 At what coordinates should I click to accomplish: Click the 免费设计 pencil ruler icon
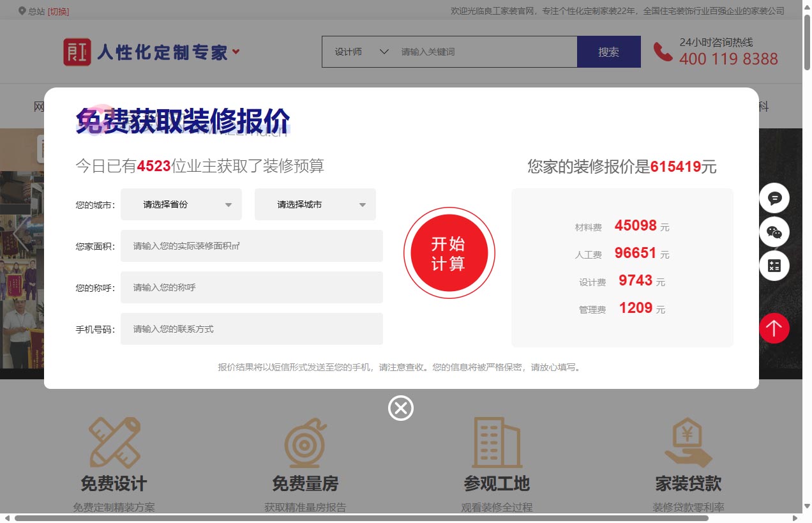click(x=114, y=443)
